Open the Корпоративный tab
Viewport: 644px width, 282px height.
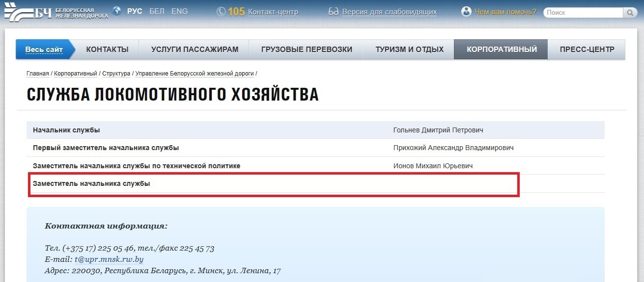pyautogui.click(x=502, y=50)
